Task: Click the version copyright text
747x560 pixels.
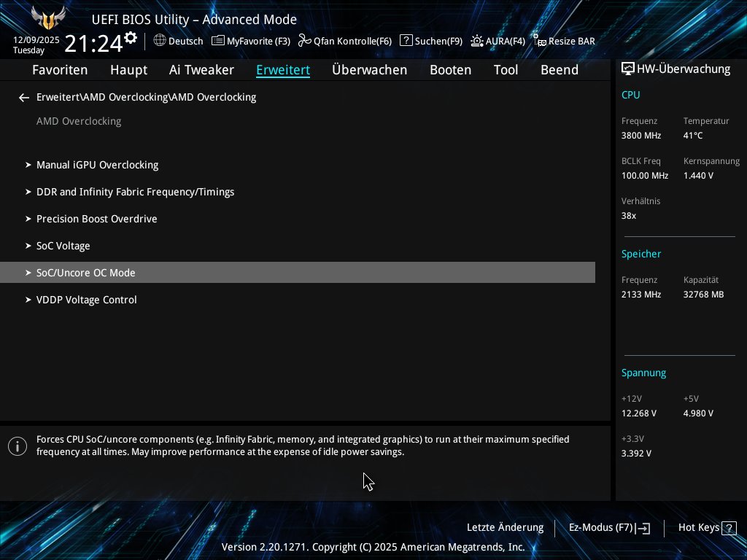Action: click(373, 547)
